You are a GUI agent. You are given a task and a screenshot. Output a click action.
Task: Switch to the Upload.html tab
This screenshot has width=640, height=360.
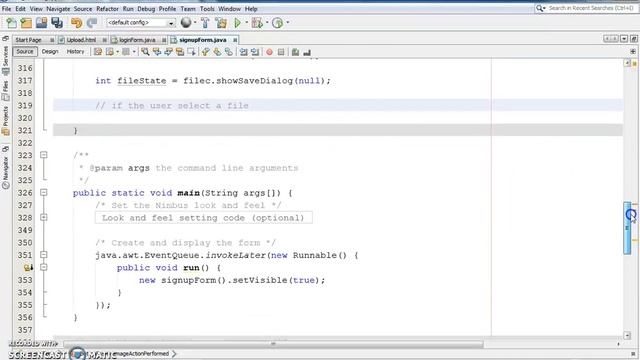pyautogui.click(x=81, y=40)
